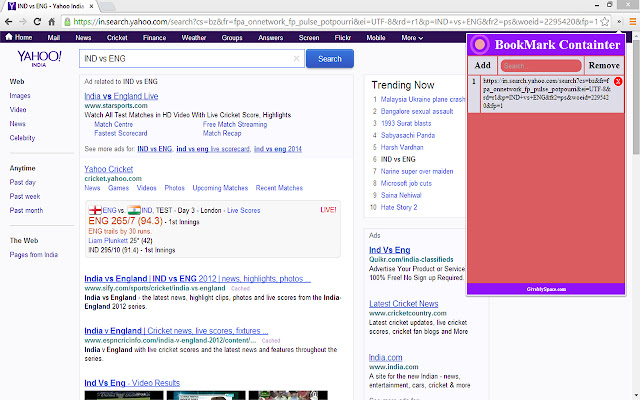Open Upcoming Matches under Yahoo Cricket
Image resolution: width=640 pixels, height=400 pixels.
tap(220, 188)
